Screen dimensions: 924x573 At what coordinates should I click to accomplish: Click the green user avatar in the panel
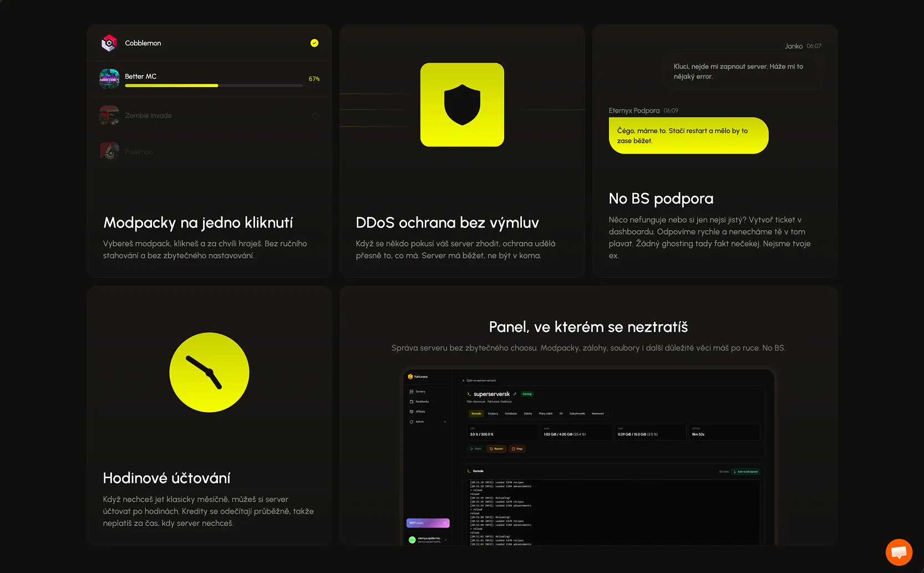(x=412, y=540)
